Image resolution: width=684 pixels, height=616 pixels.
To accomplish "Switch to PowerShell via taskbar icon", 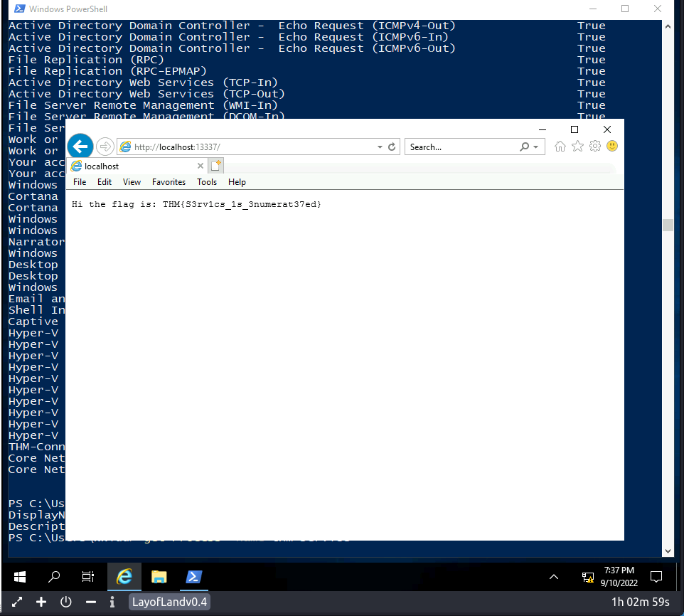I will pos(193,576).
